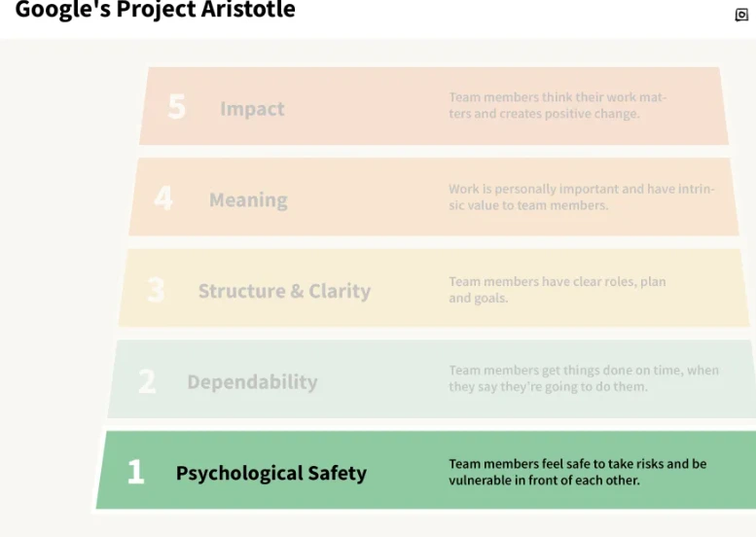Image resolution: width=756 pixels, height=537 pixels.
Task: Click the Impact label
Action: (252, 109)
